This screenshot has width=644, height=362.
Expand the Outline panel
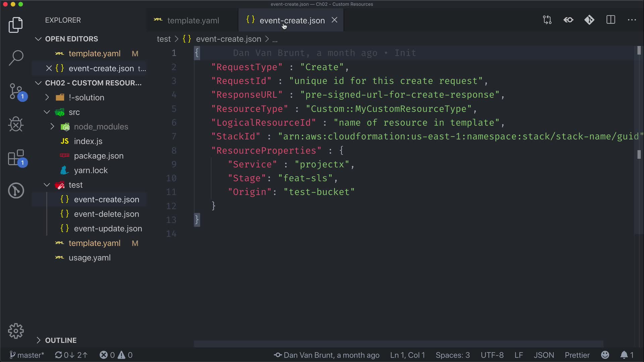[61, 340]
